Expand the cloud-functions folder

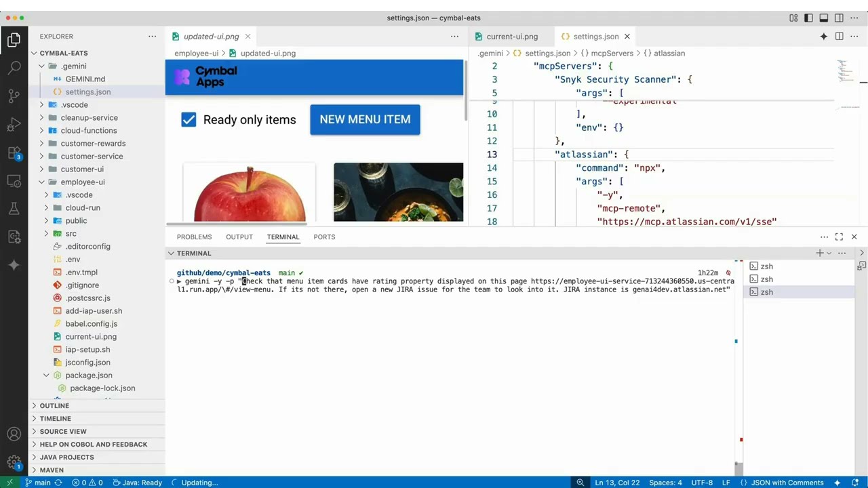click(x=41, y=130)
